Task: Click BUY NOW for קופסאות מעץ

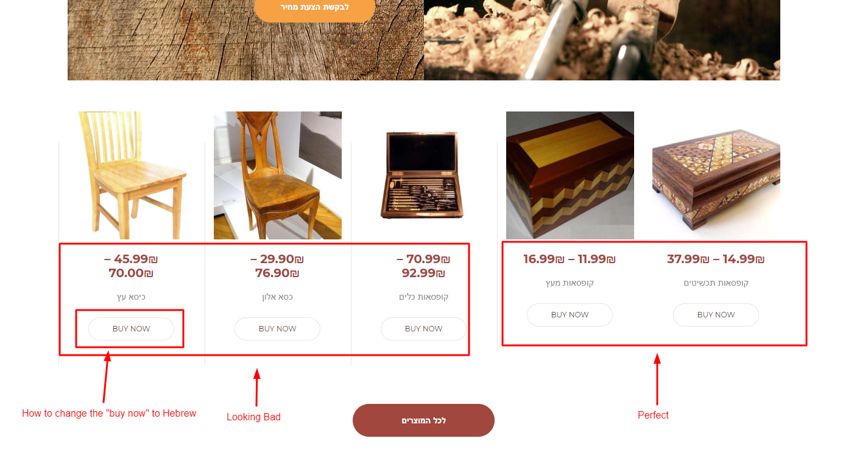Action: [x=570, y=315]
